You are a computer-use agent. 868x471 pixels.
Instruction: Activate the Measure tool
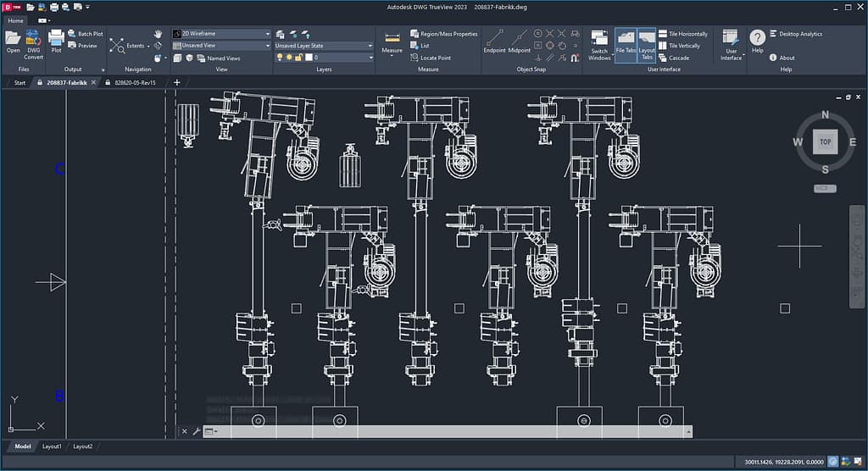392,40
